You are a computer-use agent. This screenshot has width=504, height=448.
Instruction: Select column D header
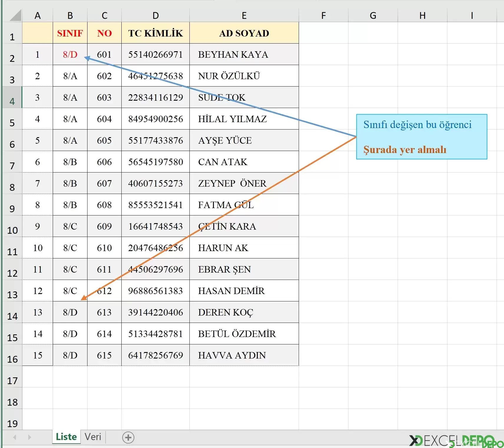[x=156, y=15]
